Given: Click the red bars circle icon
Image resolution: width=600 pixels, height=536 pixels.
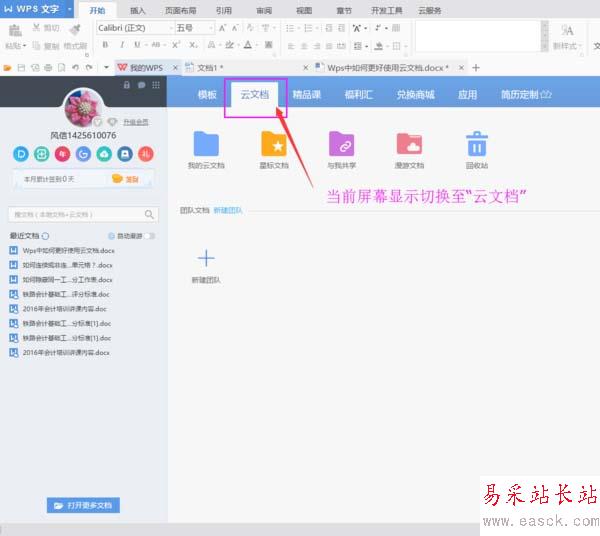Looking at the screenshot, I should 146,154.
